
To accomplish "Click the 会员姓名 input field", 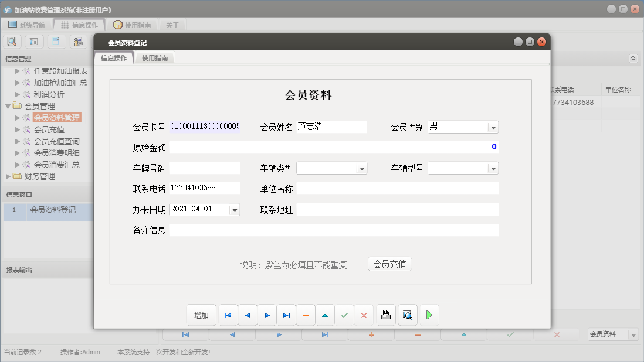I will coord(331,127).
